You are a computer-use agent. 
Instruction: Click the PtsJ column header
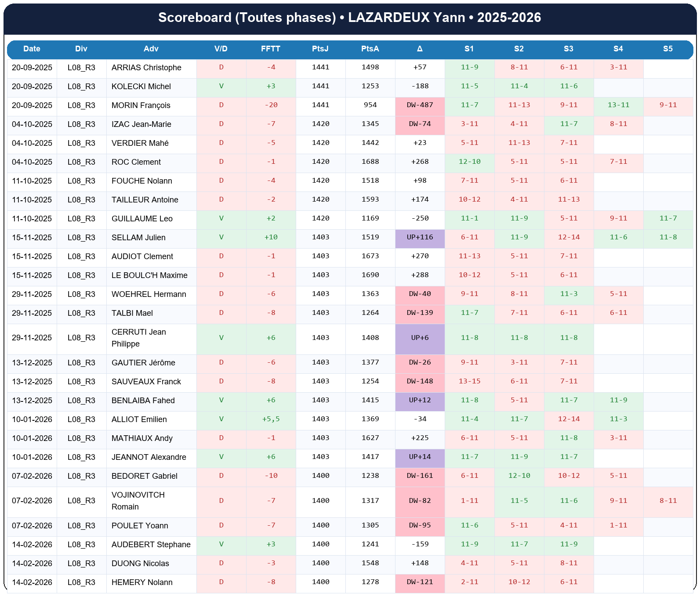coord(320,49)
